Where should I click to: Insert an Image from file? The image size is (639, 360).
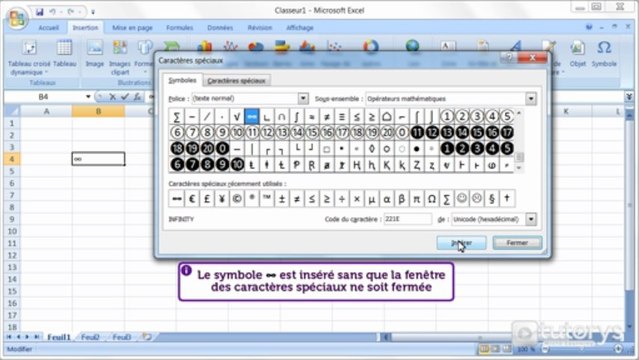coord(95,53)
